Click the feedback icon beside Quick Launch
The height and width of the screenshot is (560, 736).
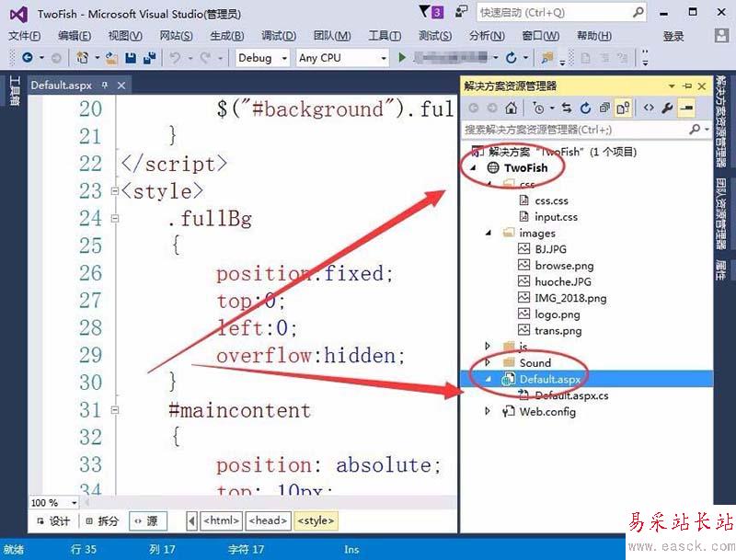(x=462, y=12)
